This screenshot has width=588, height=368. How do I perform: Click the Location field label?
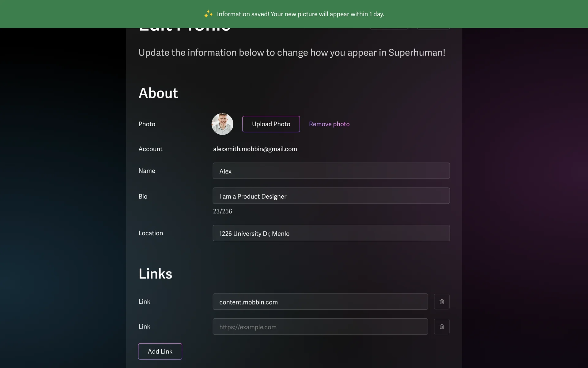[150, 233]
